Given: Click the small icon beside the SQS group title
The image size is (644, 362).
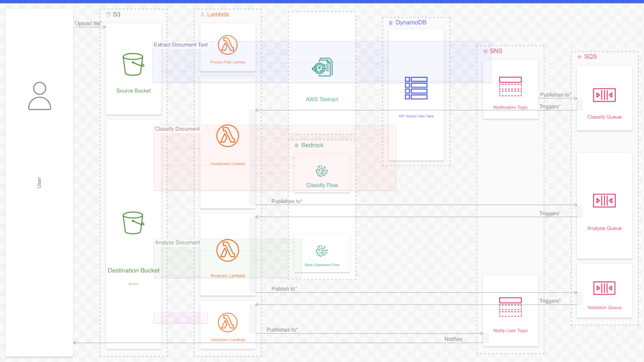Looking at the screenshot, I should pyautogui.click(x=580, y=57).
